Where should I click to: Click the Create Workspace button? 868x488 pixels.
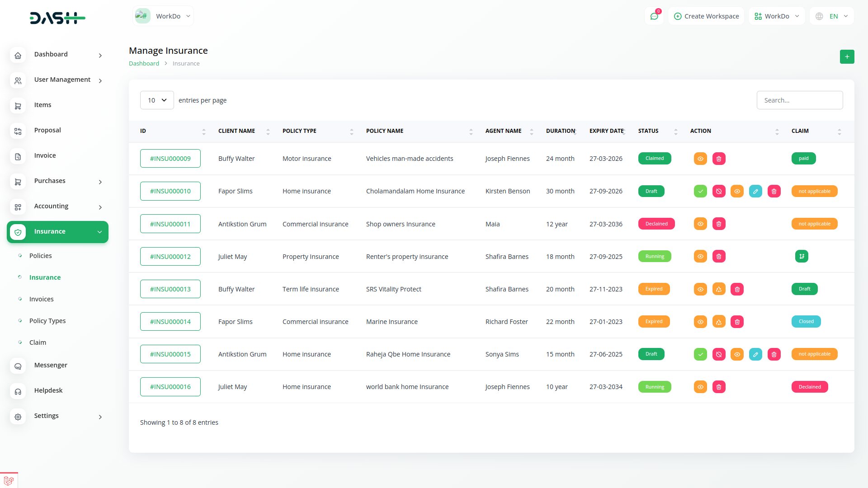(x=706, y=16)
